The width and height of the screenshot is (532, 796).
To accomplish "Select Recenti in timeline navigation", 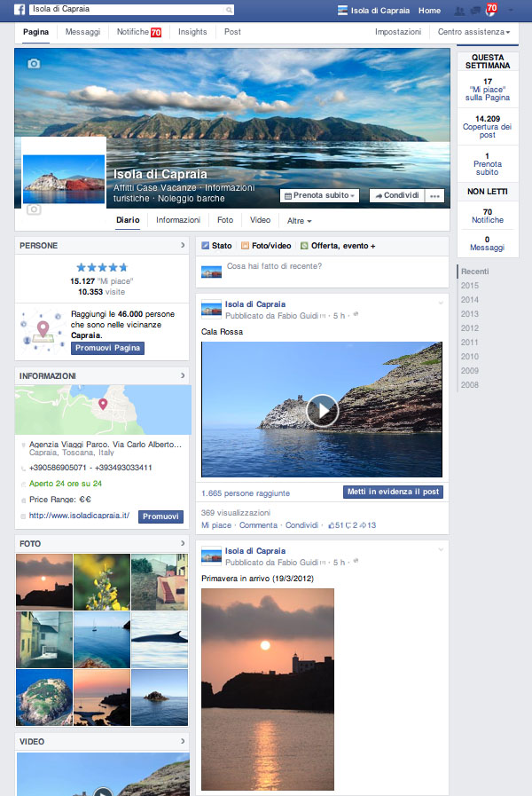I will tap(474, 272).
